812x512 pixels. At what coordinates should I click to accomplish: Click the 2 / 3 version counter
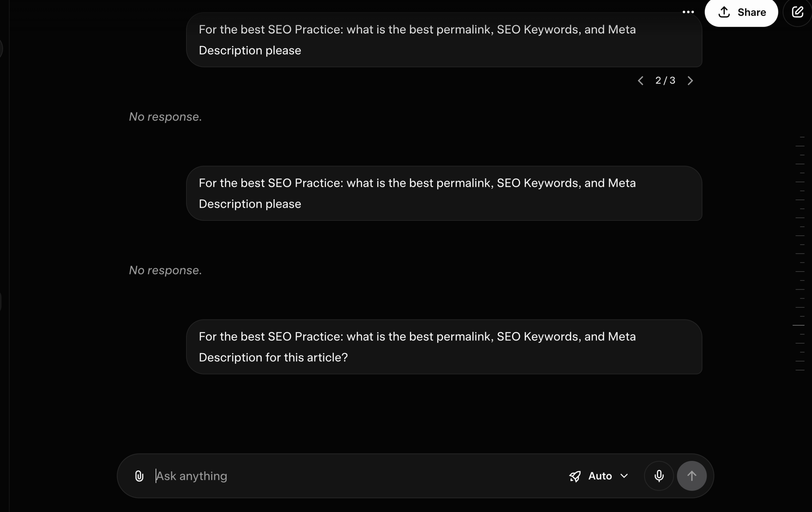[665, 81]
